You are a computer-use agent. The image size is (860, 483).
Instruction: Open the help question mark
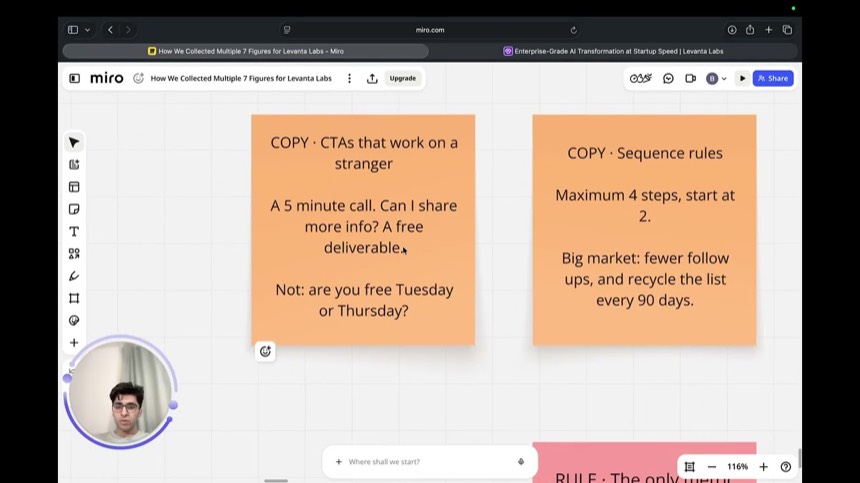click(x=786, y=467)
